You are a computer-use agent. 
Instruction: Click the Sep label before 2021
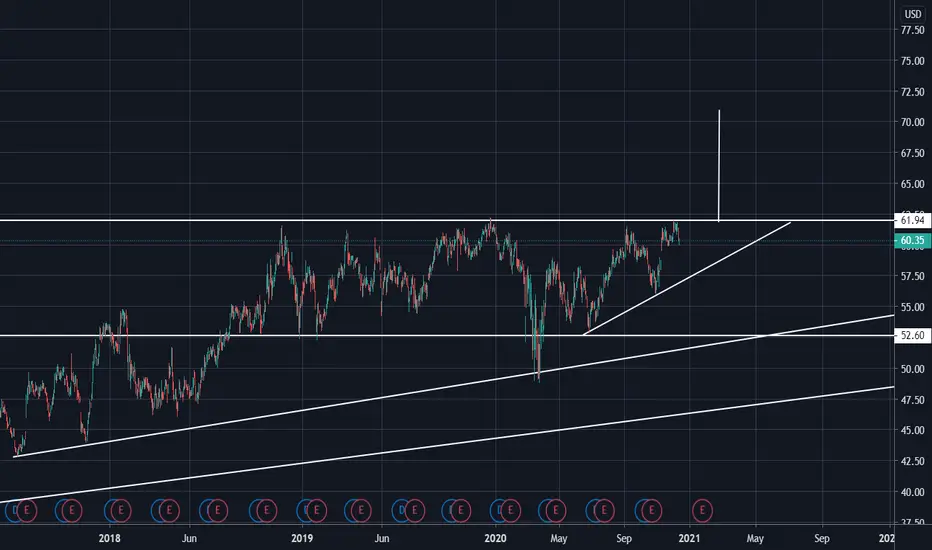pos(624,538)
